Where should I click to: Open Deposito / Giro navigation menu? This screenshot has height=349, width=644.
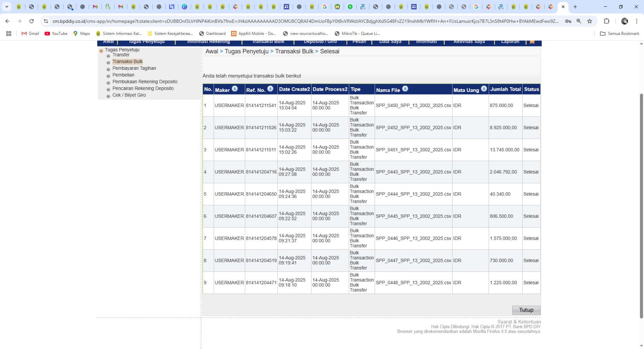(320, 42)
